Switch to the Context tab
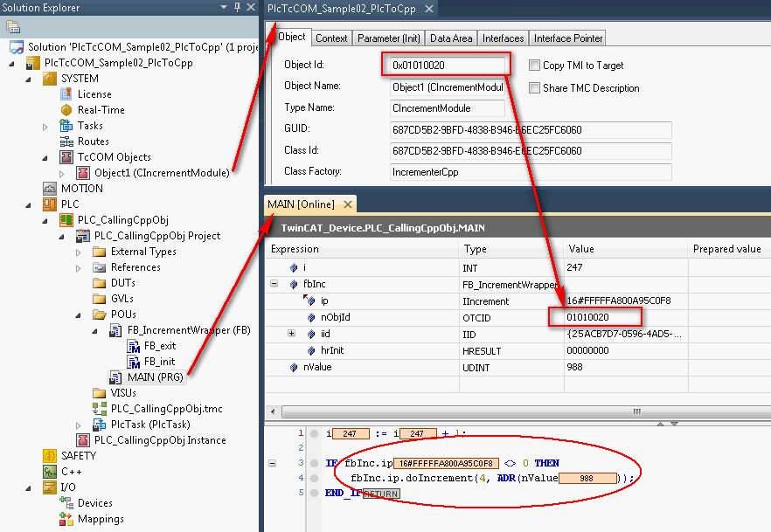Image resolution: width=771 pixels, height=532 pixels. tap(331, 38)
